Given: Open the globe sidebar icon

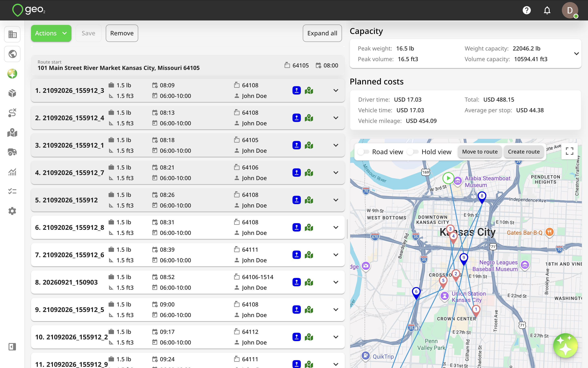Looking at the screenshot, I should pyautogui.click(x=12, y=54).
